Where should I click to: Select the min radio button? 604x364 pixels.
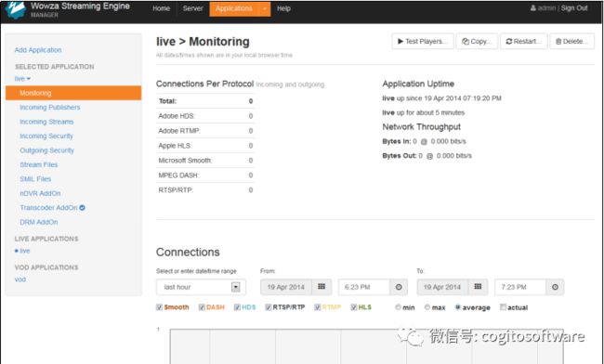(398, 307)
